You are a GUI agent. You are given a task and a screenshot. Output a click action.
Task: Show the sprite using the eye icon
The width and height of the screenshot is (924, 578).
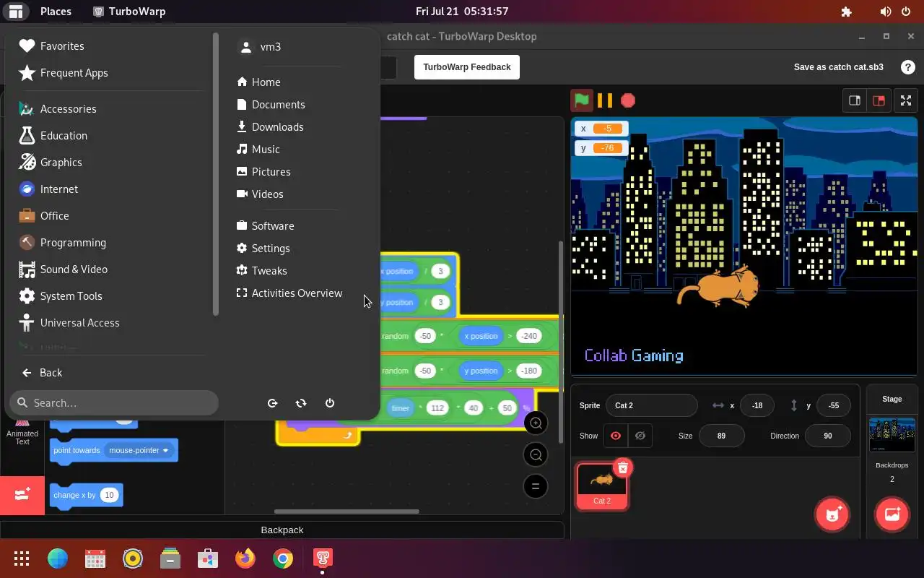(616, 436)
